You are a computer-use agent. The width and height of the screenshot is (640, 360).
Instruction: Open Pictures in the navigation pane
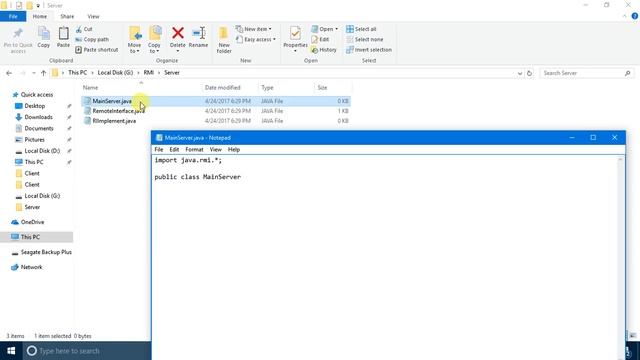pos(34,140)
